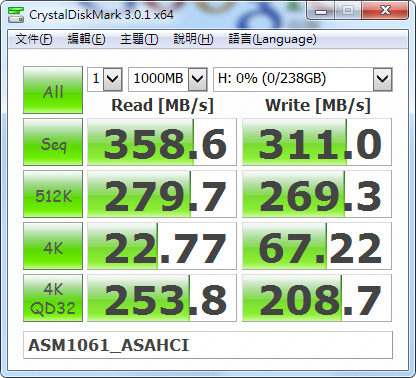Open the 編輯(E) menu
Viewport: 416px width, 378px height.
pos(86,39)
